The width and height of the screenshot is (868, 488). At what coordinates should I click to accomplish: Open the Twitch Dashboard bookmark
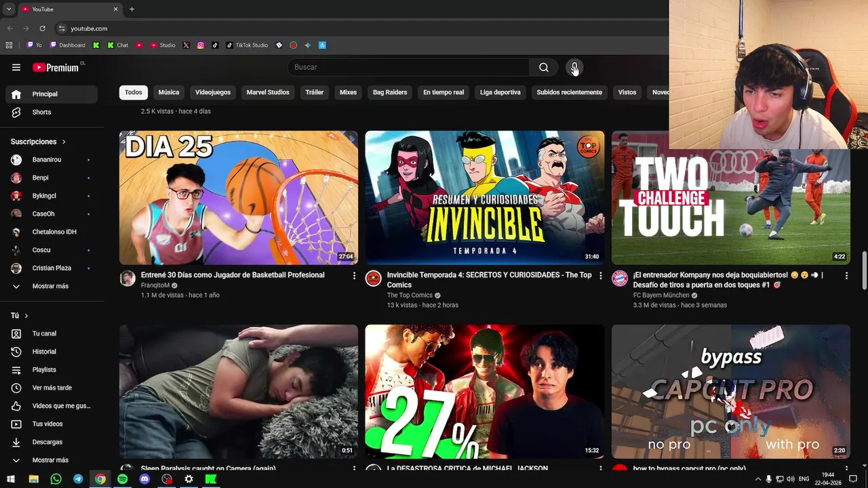pos(68,45)
